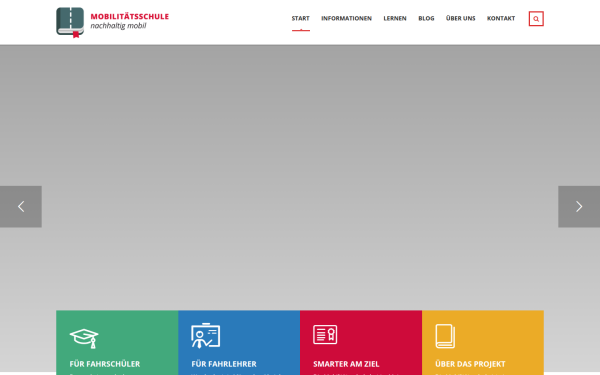Screen dimensions: 600x375
Task: Open the Über das Projekt heading
Action: 470,364
